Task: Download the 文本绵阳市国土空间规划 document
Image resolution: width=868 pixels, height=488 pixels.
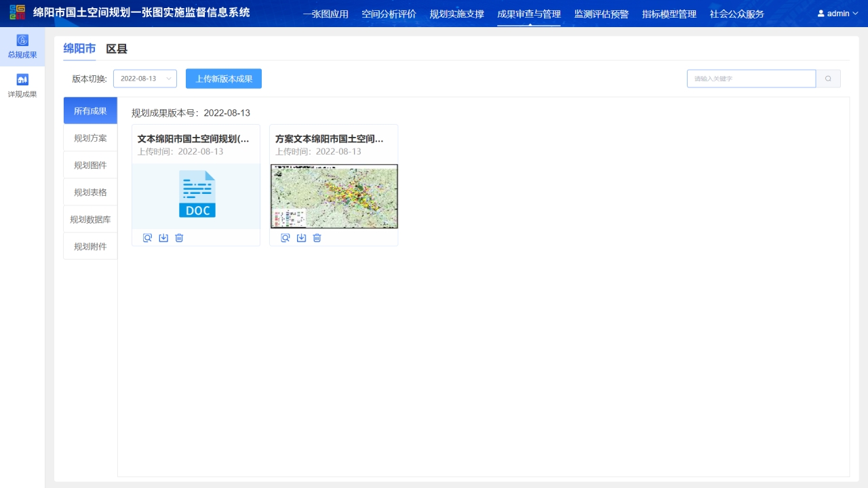Action: 163,238
